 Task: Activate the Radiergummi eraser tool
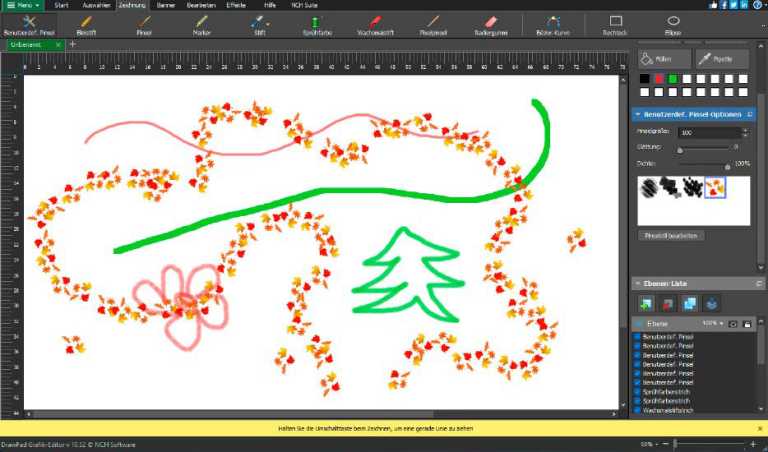490,24
